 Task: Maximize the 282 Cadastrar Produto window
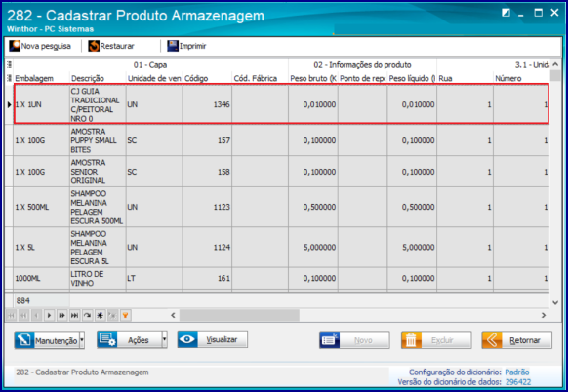tap(539, 13)
